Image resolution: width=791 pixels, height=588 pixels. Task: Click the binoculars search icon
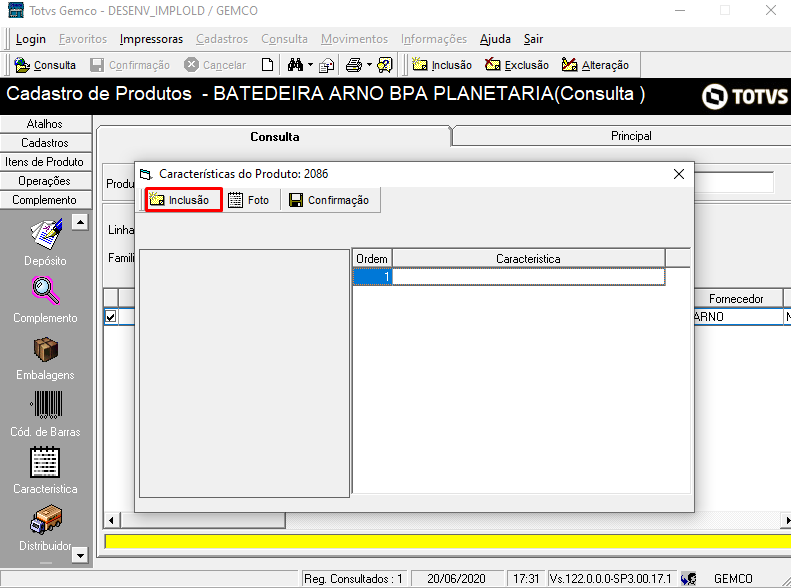point(295,65)
